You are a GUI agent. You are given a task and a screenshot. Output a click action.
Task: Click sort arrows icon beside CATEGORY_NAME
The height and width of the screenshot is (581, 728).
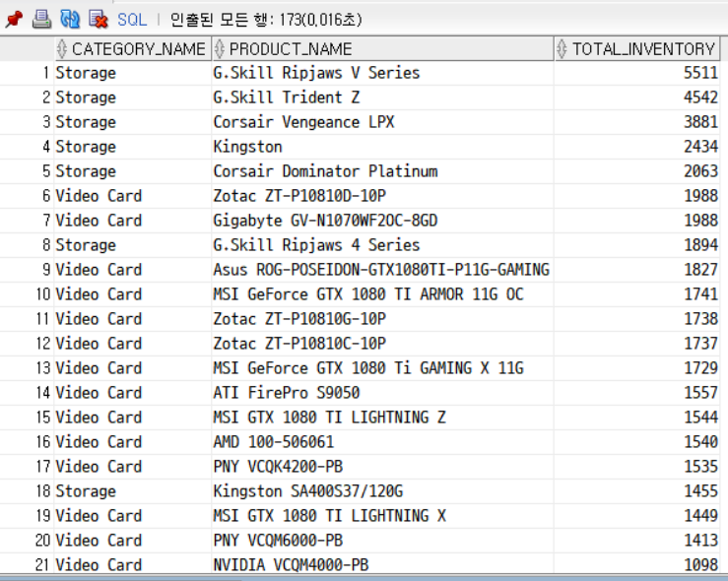point(62,48)
